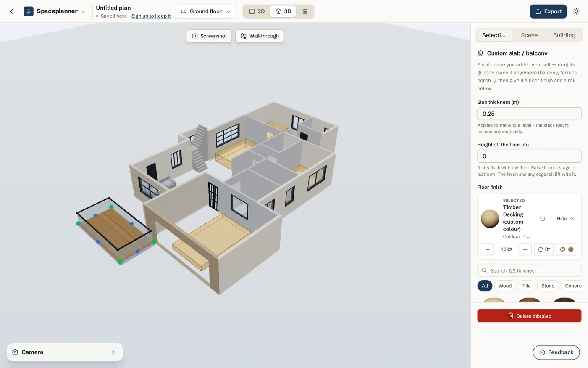Screen dimensions: 588x368
Task: Expand the Camera panel
Action: (x=65, y=352)
